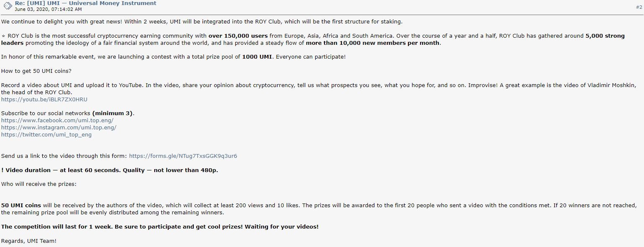Open the forms.gle submission form link

183,156
